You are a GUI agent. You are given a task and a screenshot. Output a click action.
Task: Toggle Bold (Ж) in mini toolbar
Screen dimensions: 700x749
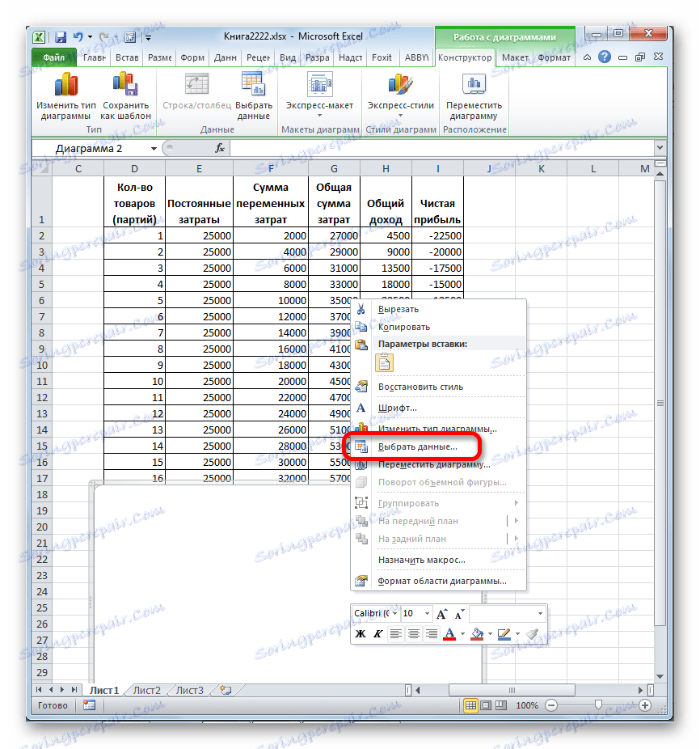click(361, 634)
